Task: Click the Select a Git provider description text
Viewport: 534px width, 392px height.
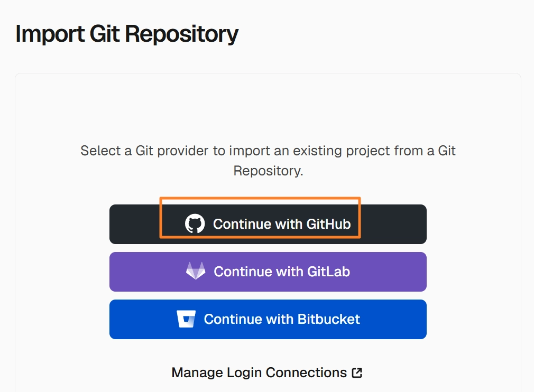Action: pos(268,161)
